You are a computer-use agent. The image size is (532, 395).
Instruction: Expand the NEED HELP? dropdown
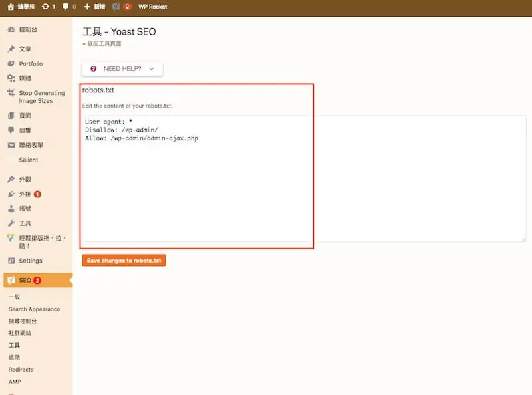122,69
